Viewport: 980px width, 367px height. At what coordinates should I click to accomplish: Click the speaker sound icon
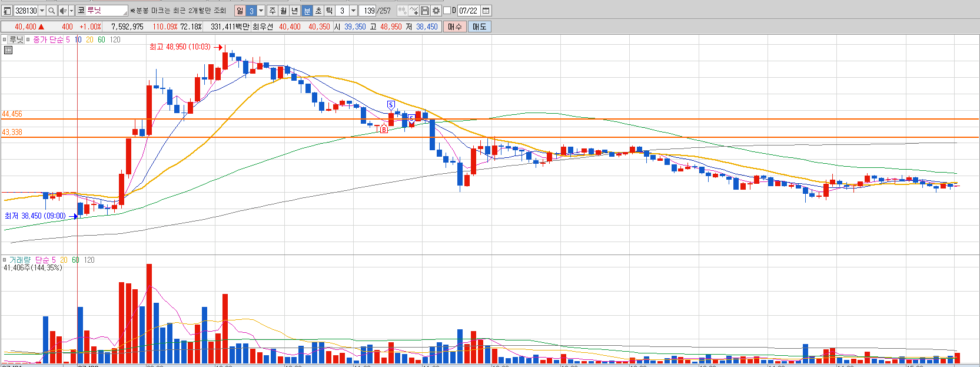(x=63, y=11)
